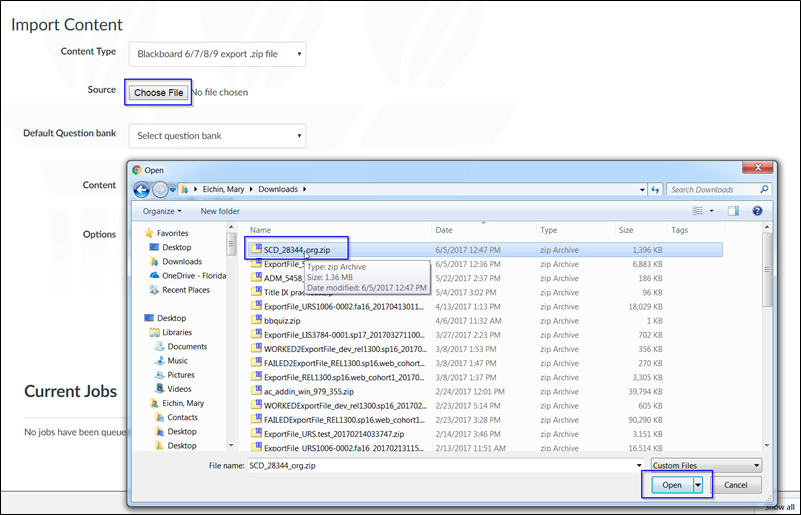The width and height of the screenshot is (801, 515).
Task: Click the zip icon of bbquiz.zip
Action: pyautogui.click(x=256, y=320)
